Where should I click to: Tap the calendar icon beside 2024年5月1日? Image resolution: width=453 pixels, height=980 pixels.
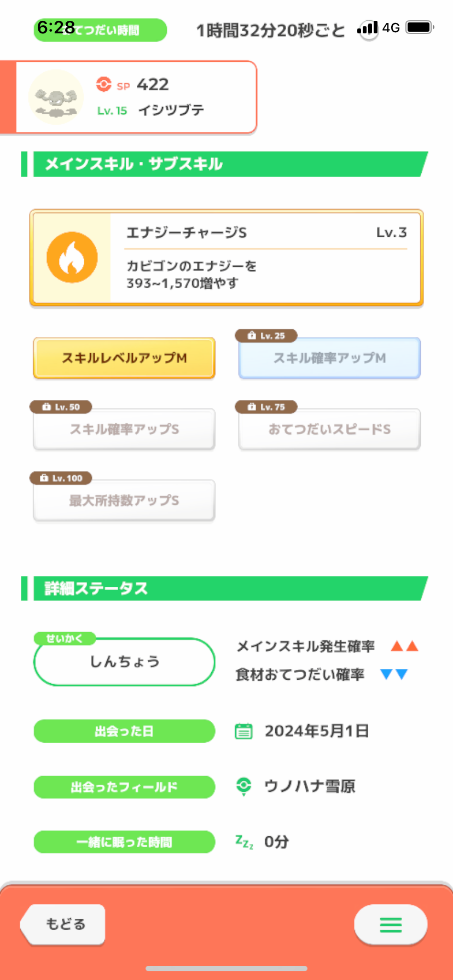pyautogui.click(x=243, y=731)
